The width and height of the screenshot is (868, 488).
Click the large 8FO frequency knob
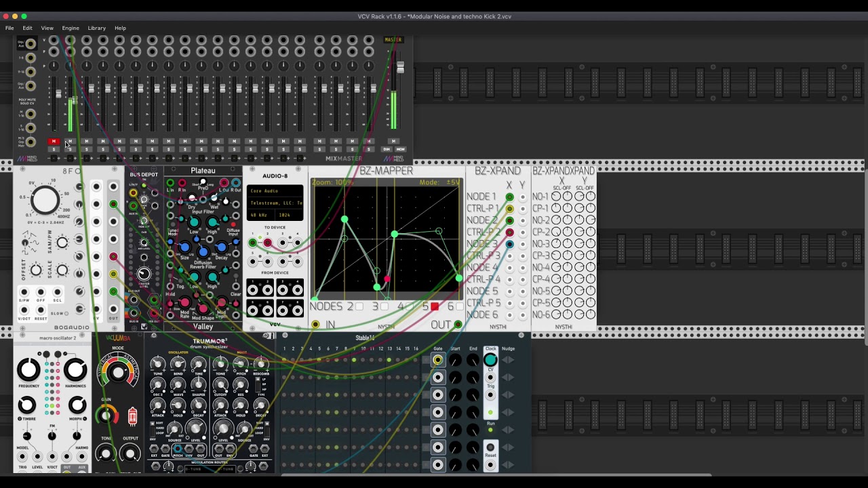[45, 199]
